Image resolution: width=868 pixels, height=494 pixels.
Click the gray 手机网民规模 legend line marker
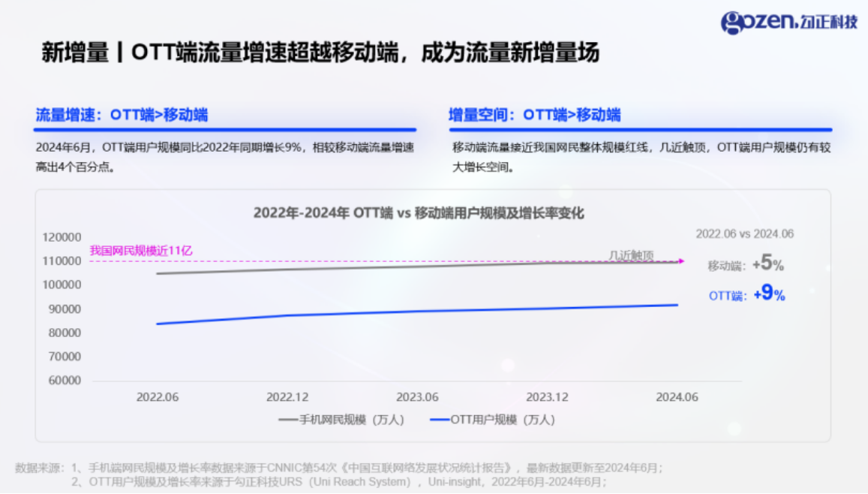click(288, 420)
